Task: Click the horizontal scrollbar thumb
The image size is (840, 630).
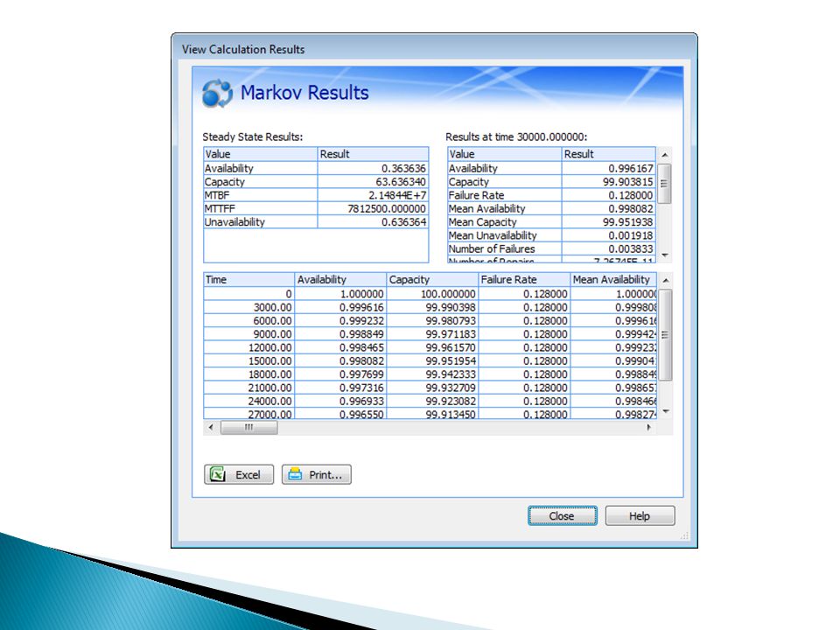Action: coord(249,428)
